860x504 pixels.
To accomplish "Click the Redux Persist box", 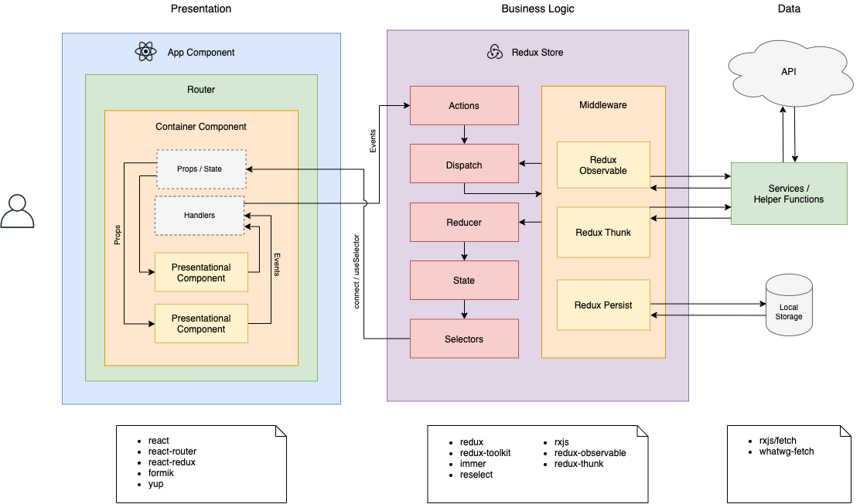I will 603,305.
